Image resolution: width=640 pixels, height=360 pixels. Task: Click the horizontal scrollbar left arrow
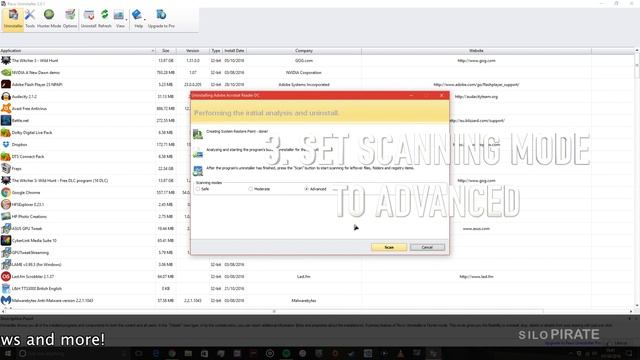(3, 311)
